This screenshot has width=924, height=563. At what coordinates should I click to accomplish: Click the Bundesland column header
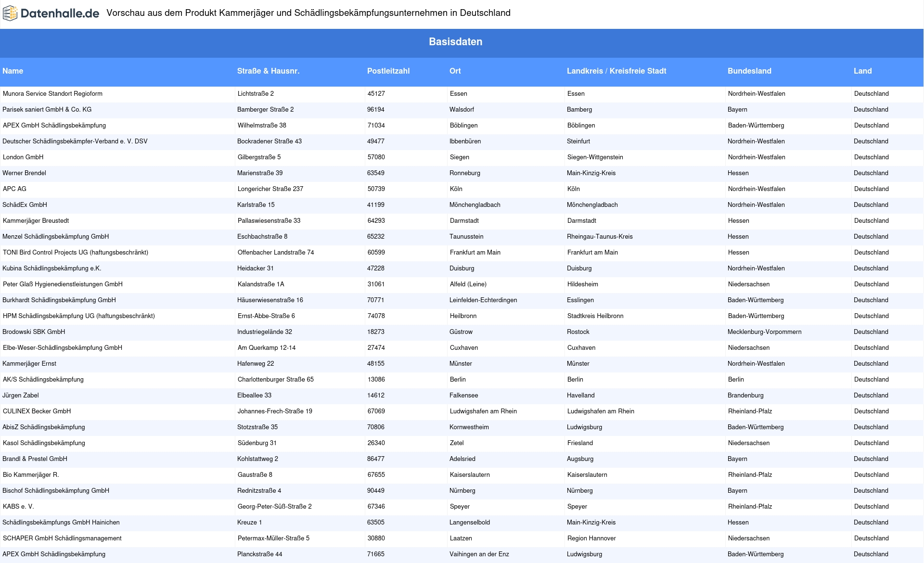[x=749, y=71]
